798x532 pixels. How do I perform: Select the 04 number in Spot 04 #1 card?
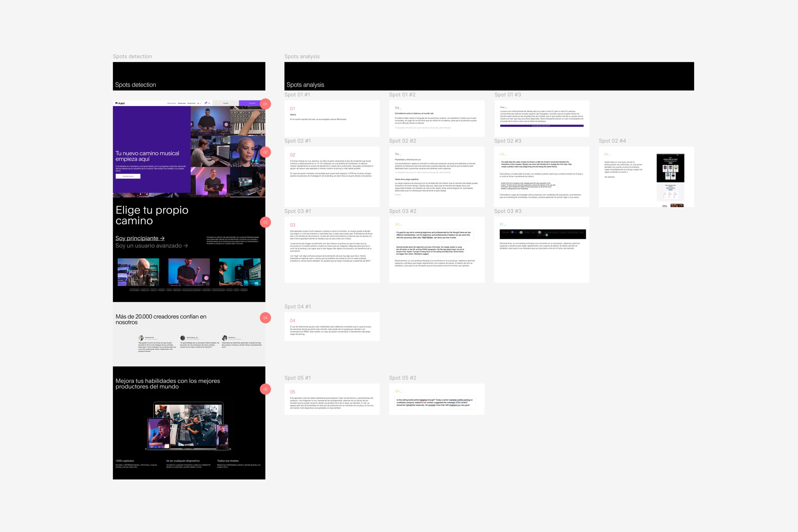pyautogui.click(x=292, y=321)
